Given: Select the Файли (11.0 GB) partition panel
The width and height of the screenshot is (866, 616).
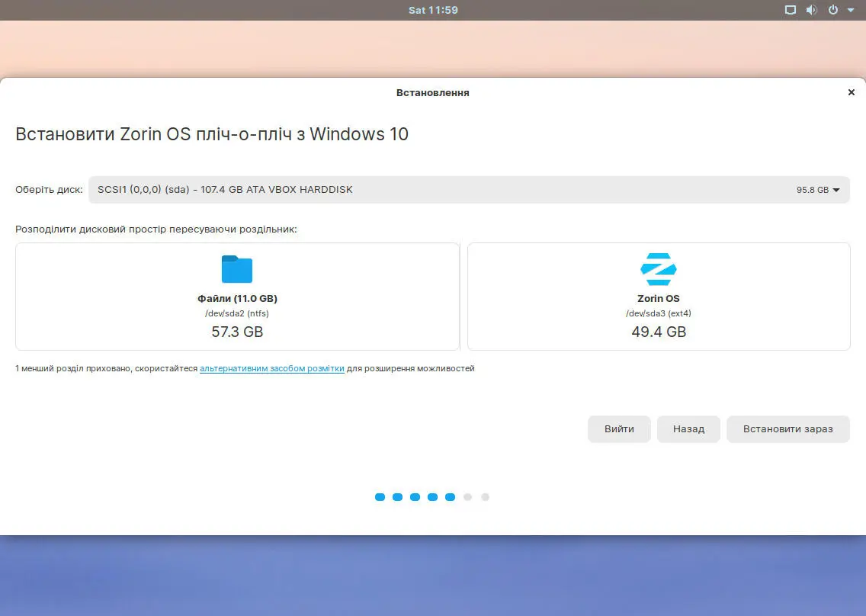Looking at the screenshot, I should click(x=238, y=297).
